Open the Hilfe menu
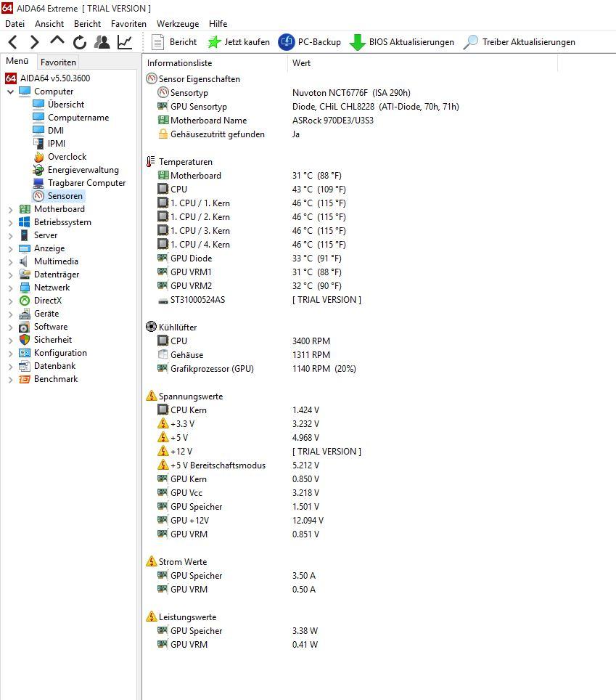Image resolution: width=616 pixels, height=700 pixels. 218,24
